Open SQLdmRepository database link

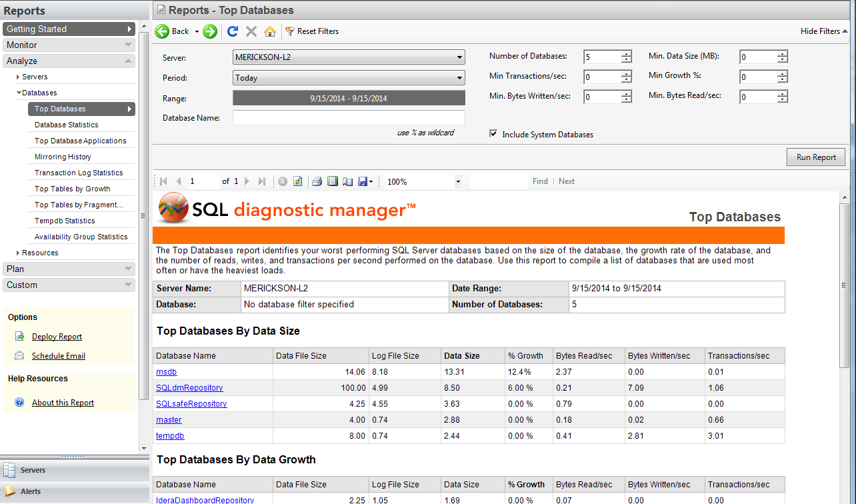point(189,388)
